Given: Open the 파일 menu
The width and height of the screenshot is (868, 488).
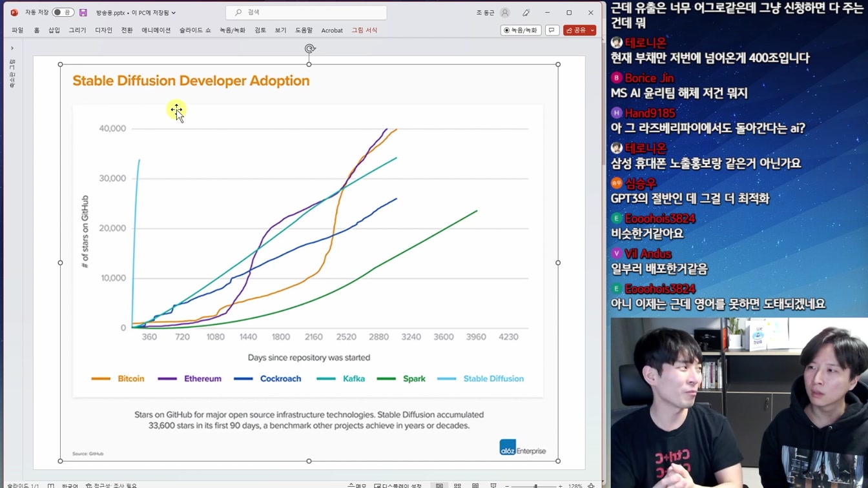Looking at the screenshot, I should pyautogui.click(x=17, y=30).
